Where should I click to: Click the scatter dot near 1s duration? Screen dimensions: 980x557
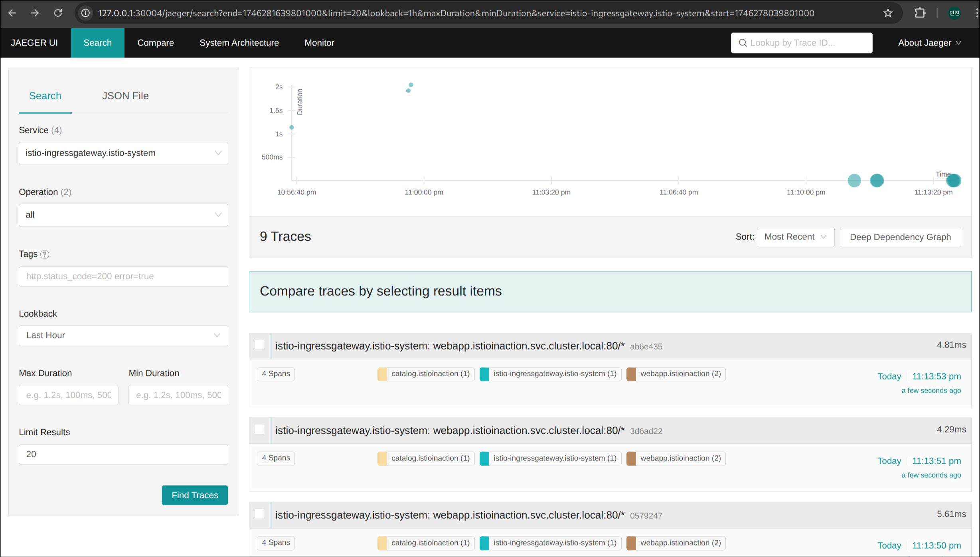coord(292,127)
